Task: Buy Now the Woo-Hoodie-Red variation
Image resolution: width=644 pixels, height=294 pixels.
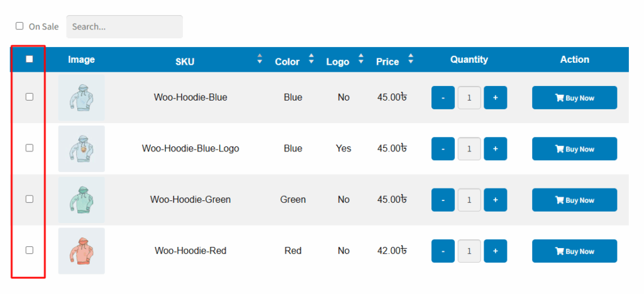Action: (575, 251)
